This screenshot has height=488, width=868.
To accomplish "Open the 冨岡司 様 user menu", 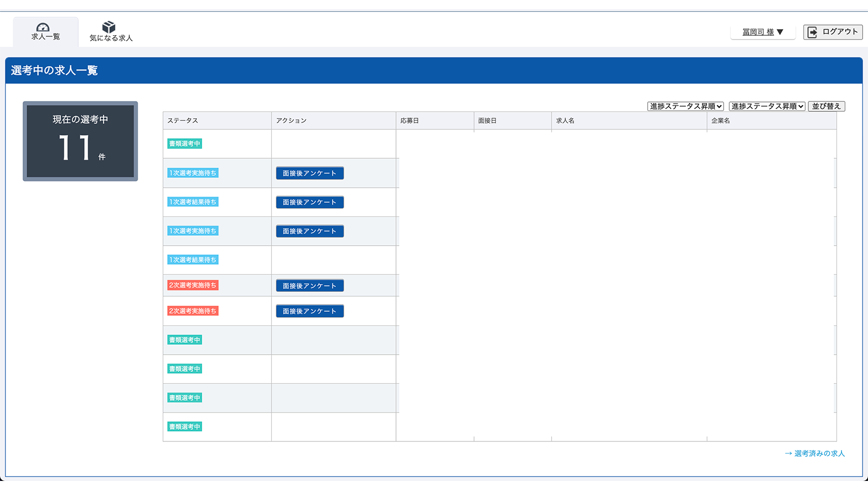I will [x=763, y=32].
